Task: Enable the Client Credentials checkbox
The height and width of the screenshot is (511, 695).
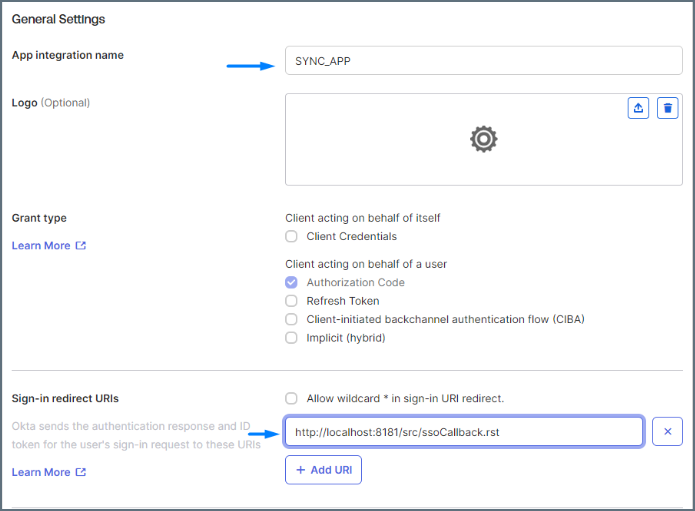Action: (x=291, y=237)
